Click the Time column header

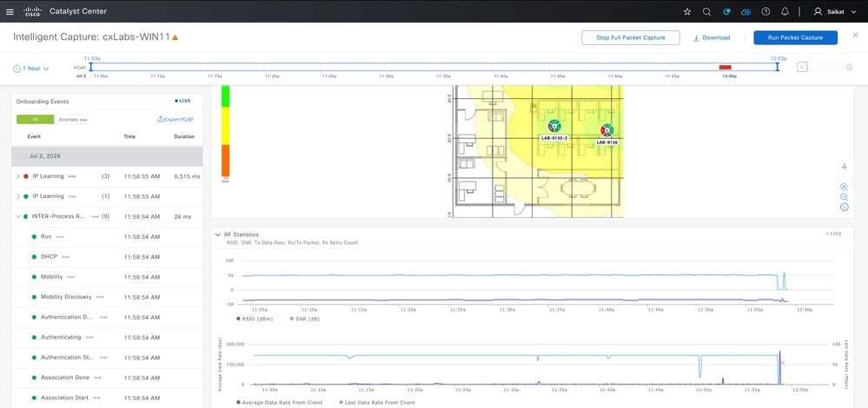click(129, 136)
